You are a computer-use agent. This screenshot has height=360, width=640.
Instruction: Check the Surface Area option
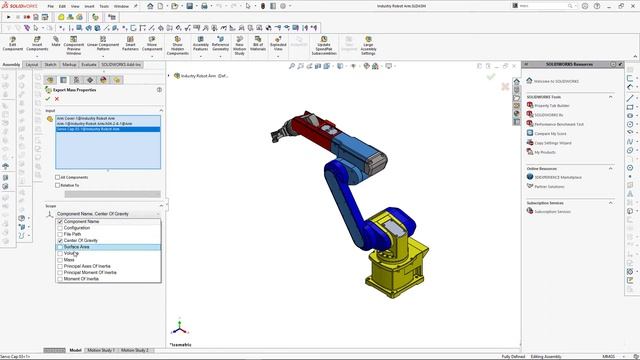[60, 247]
